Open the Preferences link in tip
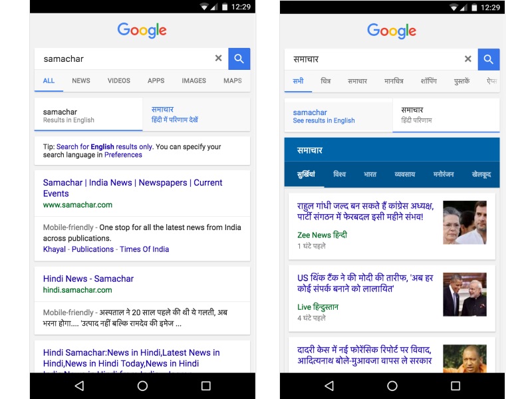The image size is (532, 399). tap(123, 155)
